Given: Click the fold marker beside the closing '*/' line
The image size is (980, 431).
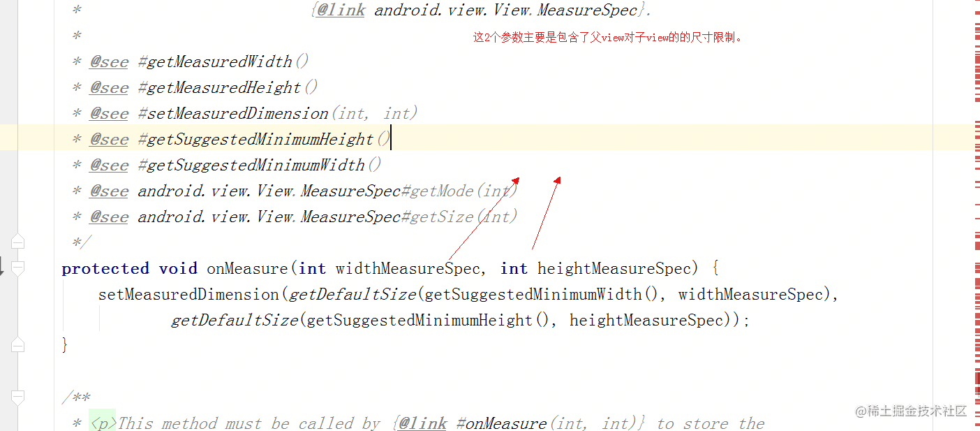Looking at the screenshot, I should pos(18,242).
